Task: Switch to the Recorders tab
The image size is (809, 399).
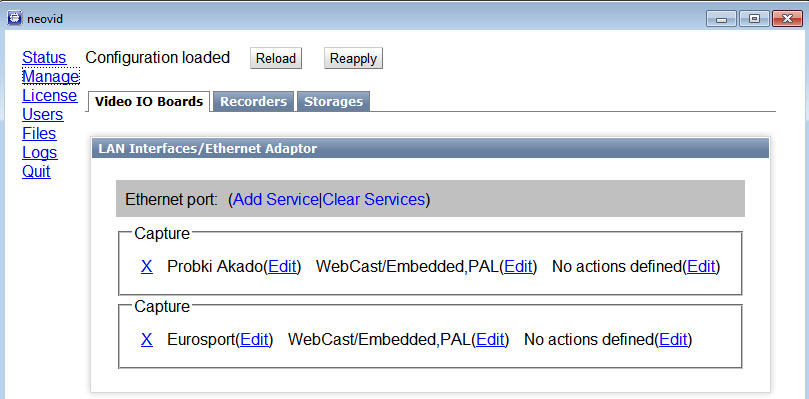Action: [253, 102]
